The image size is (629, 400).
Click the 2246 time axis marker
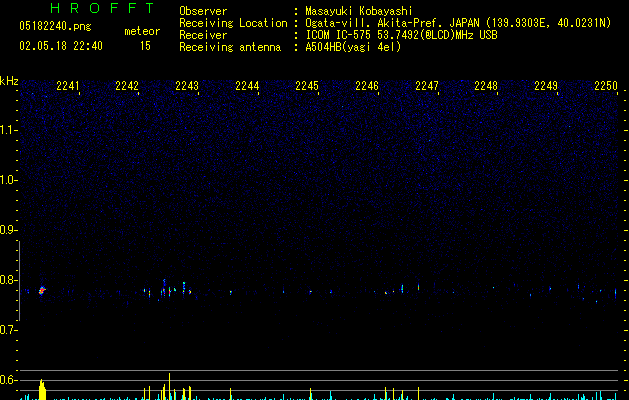[x=367, y=86]
